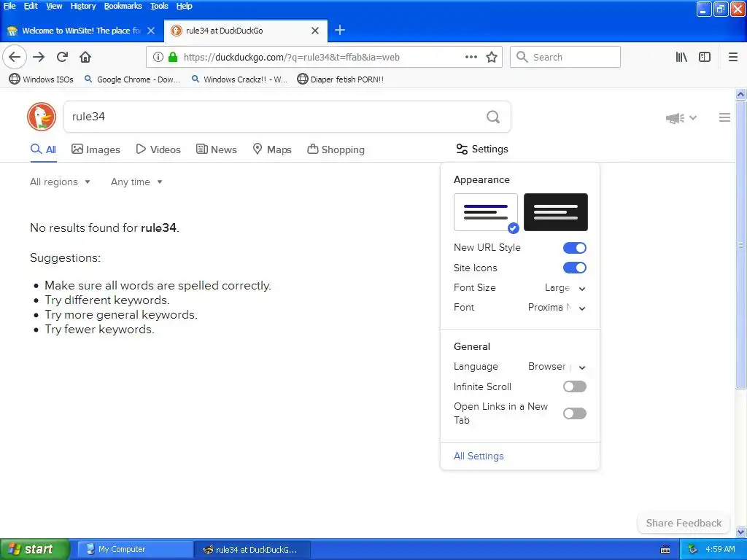Open the Google Chrome - Dow... bookmark
Viewport: 747px width, 560px height.
tap(132, 79)
